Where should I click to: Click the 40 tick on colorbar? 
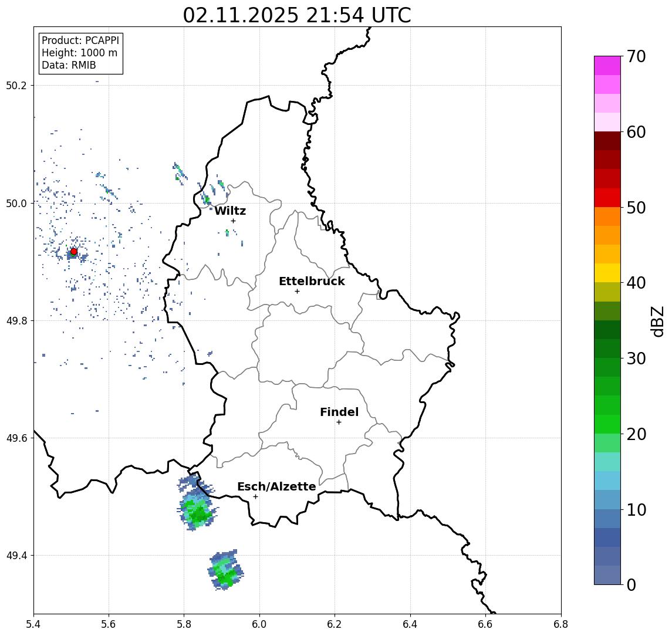(x=636, y=283)
